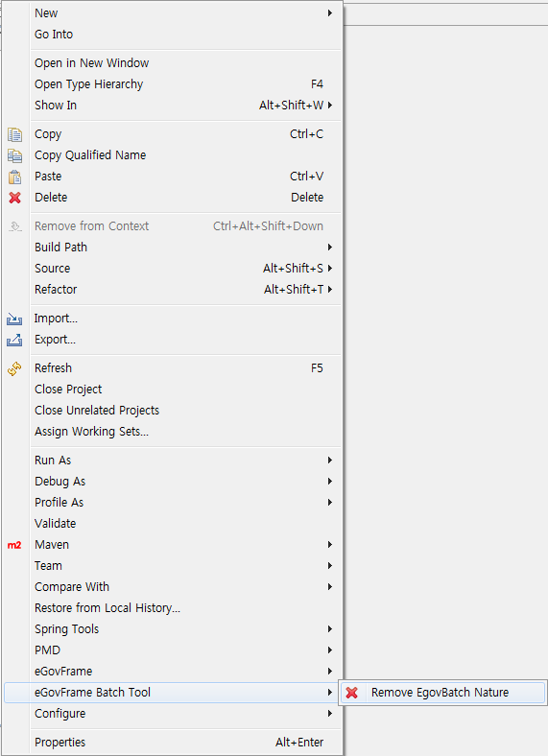Image resolution: width=548 pixels, height=756 pixels.
Task: Expand the Build Path submenu arrow
Action: coord(330,248)
